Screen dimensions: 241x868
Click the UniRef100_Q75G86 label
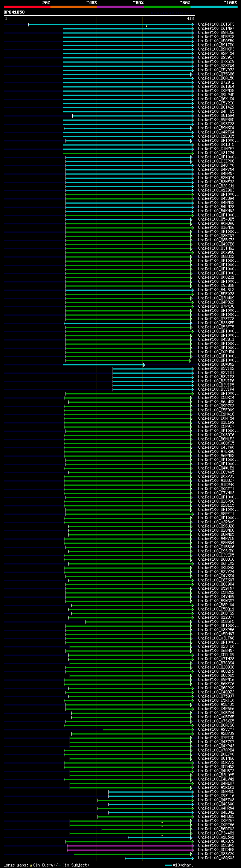coord(216,74)
